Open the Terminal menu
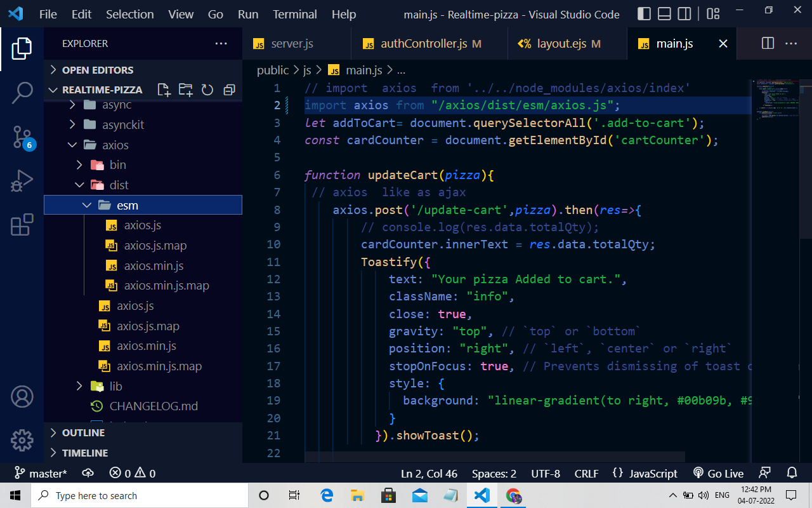The width and height of the screenshot is (812, 508). coord(295,14)
